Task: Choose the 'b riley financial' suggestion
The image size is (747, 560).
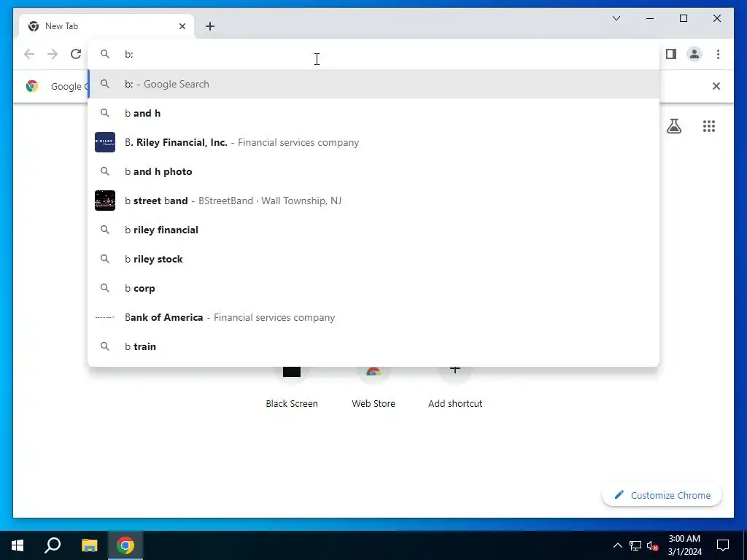Action: click(373, 230)
